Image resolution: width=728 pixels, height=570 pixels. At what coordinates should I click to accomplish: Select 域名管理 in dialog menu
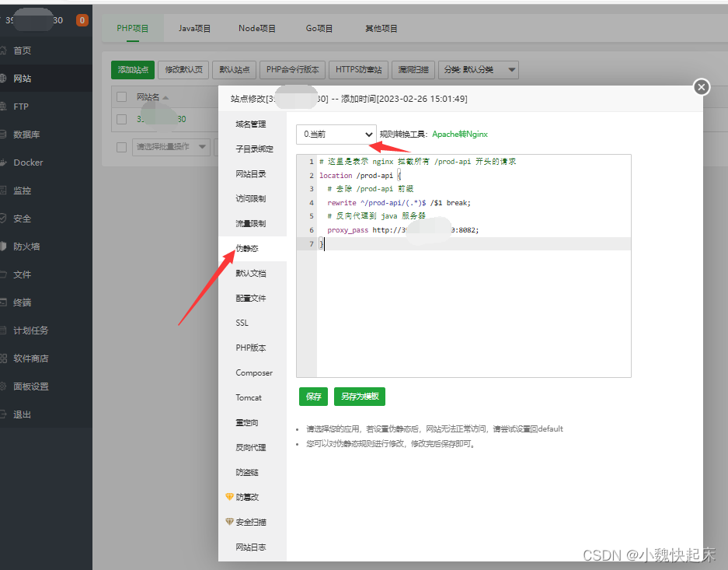pyautogui.click(x=251, y=124)
